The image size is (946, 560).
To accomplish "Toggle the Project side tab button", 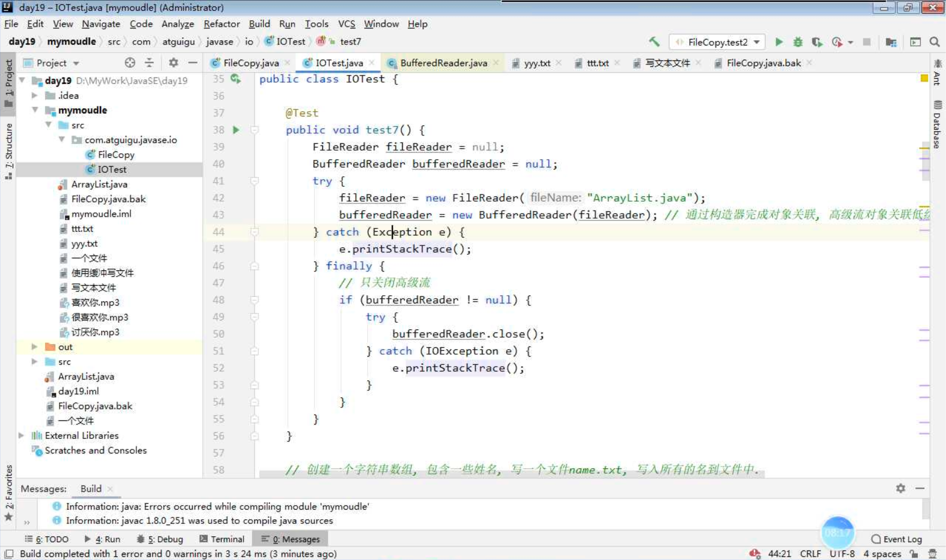I will (x=8, y=84).
